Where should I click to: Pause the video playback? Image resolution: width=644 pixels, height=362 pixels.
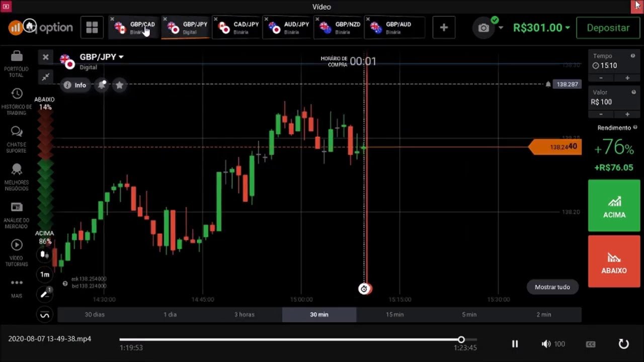(x=515, y=344)
